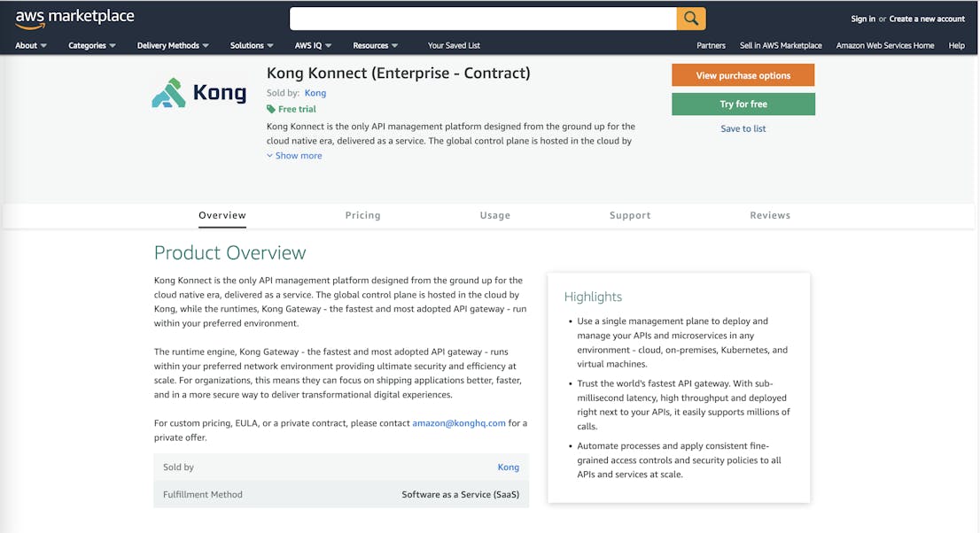This screenshot has height=533, width=980.
Task: Click the green Free trial tag icon
Action: coord(271,109)
